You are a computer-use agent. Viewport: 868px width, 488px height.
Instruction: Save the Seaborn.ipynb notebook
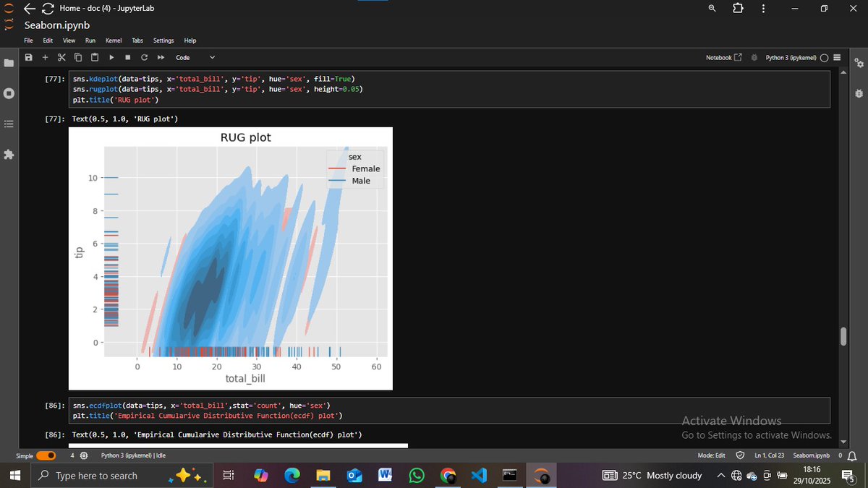click(x=28, y=57)
